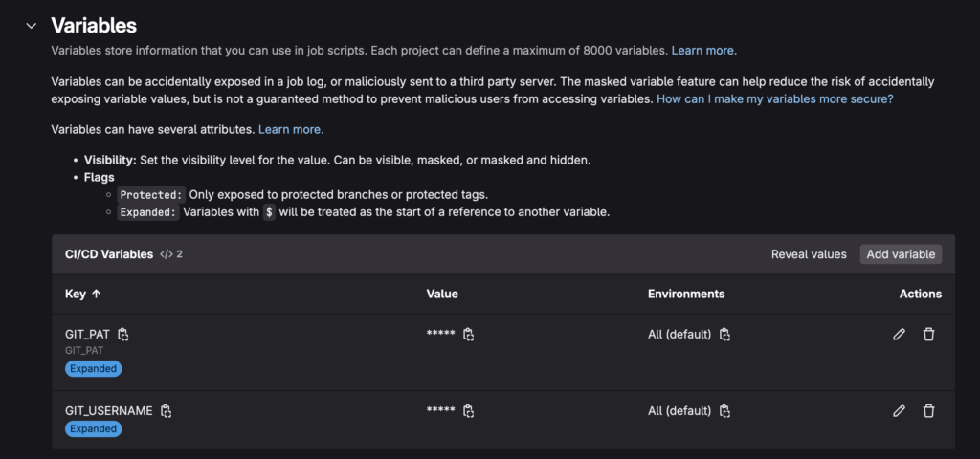Copy the masked value of GIT_USERNAME
Screen dimensions: 980x459
469,411
